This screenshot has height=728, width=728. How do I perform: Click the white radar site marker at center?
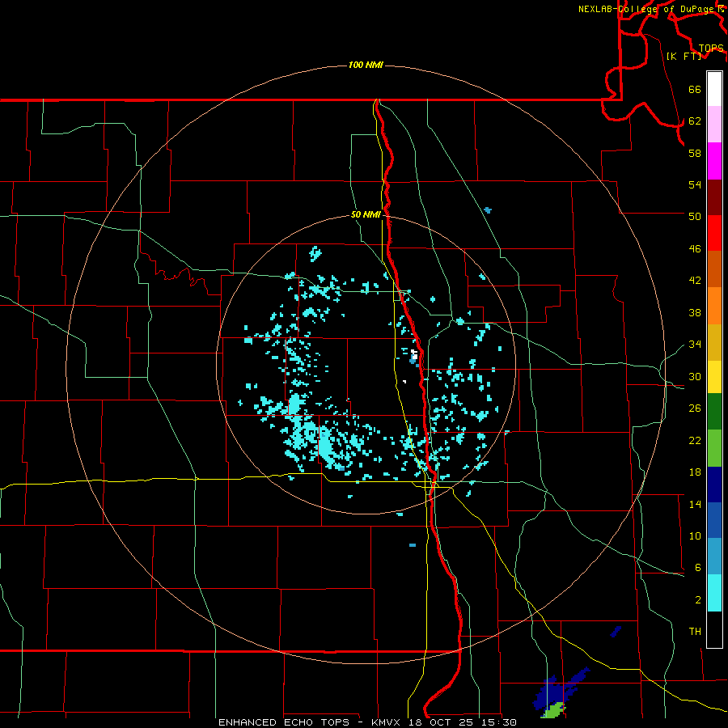pyautogui.click(x=413, y=353)
